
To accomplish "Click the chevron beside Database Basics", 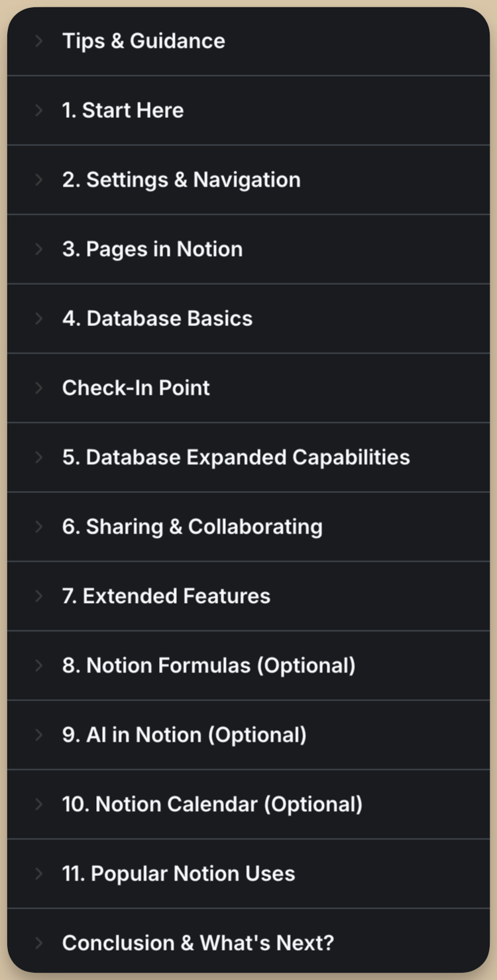I will click(38, 318).
